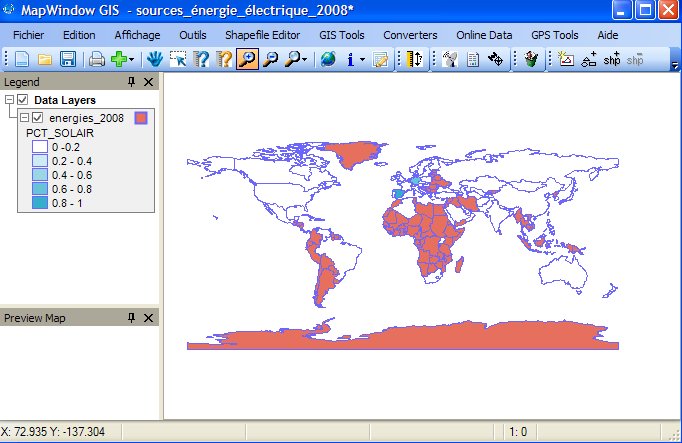Collapse the energies_2008 layer legend
The width and height of the screenshot is (682, 443).
click(x=24, y=118)
